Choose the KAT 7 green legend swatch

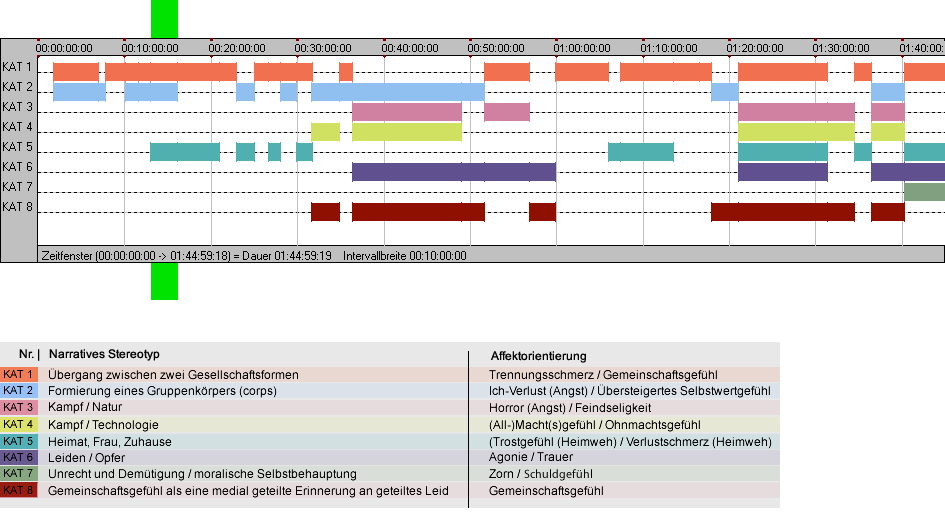click(19, 473)
